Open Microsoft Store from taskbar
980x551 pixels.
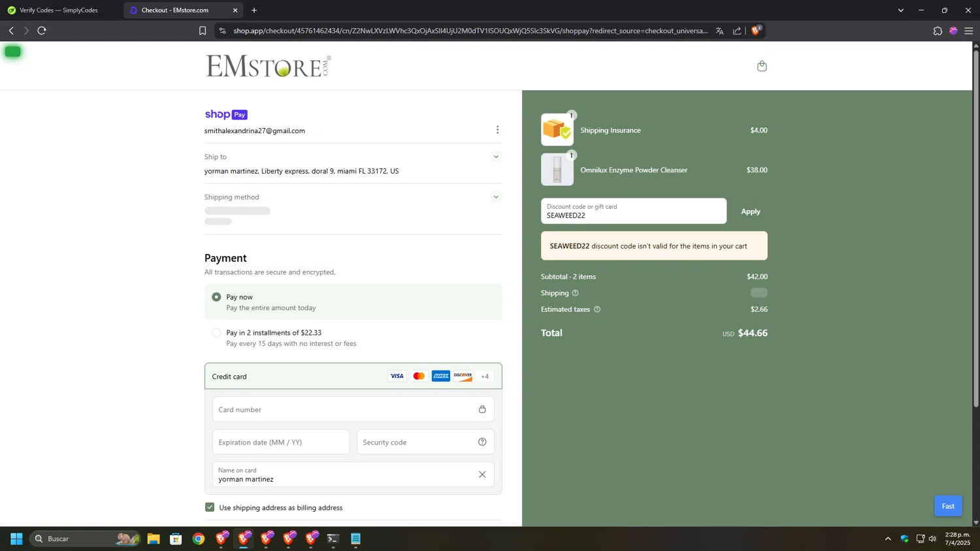click(x=176, y=539)
